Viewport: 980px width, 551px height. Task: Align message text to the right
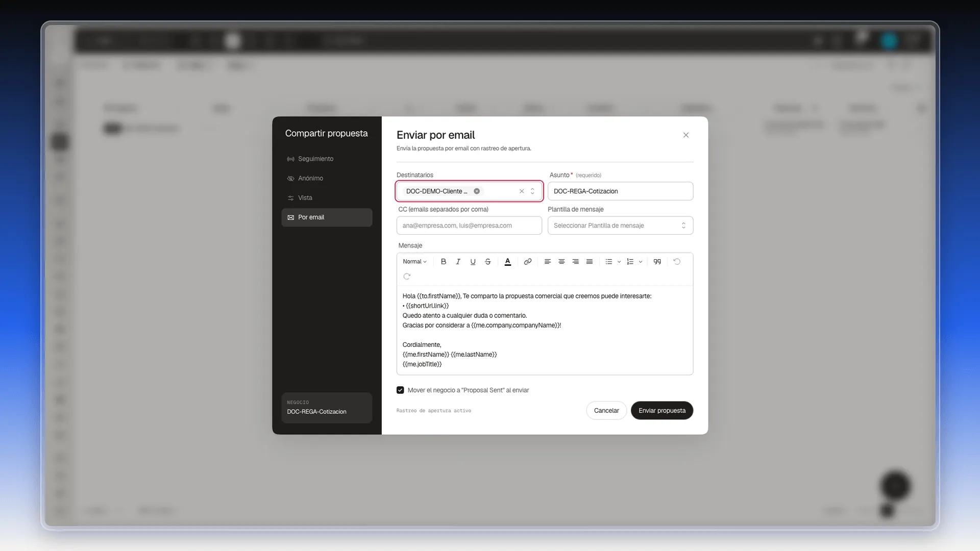pyautogui.click(x=575, y=262)
